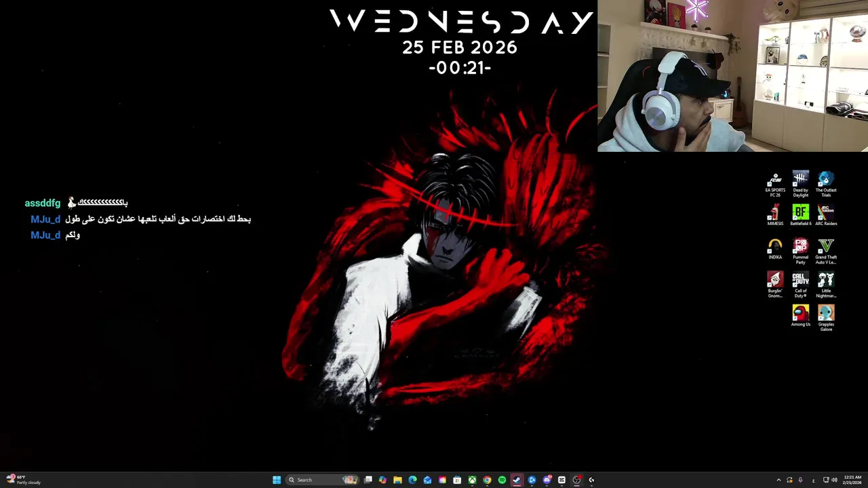Open Logitech G HUB on the taskbar
868x488 pixels.
point(591,480)
